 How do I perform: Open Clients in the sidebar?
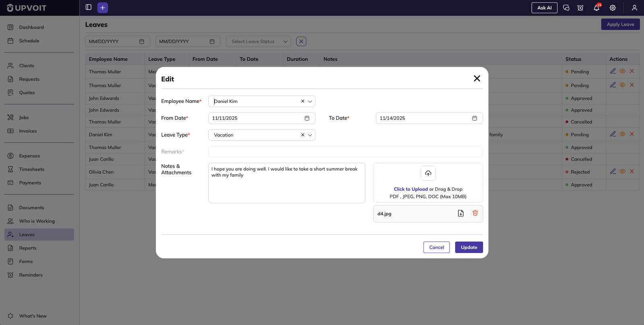(39, 66)
